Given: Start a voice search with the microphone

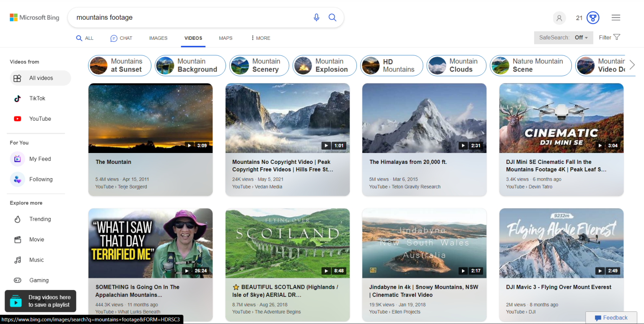Looking at the screenshot, I should click(317, 17).
